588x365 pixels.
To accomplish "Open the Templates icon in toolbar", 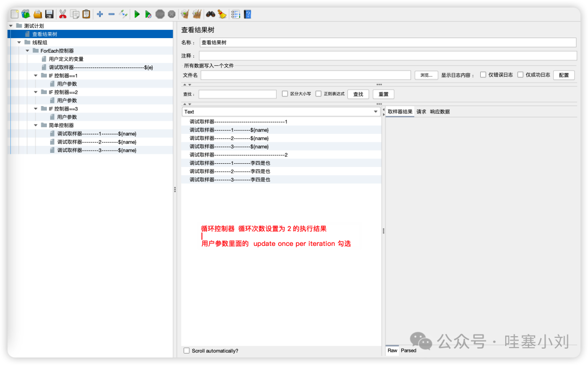I will 26,14.
